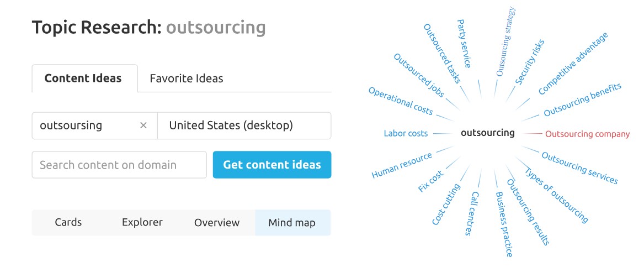
Task: Open the Outsourcing benefits topic node
Action: pos(582,100)
